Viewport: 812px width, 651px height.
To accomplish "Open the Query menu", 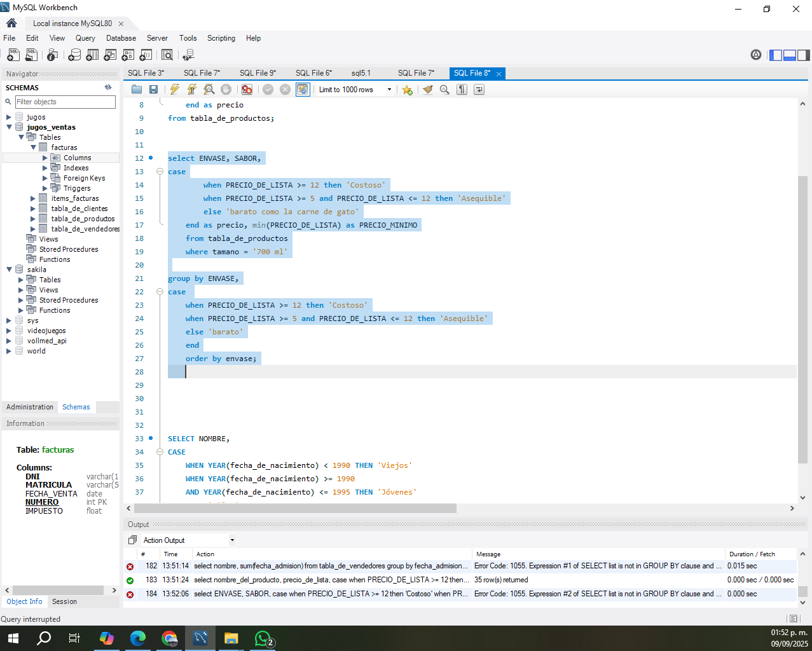I will 85,38.
